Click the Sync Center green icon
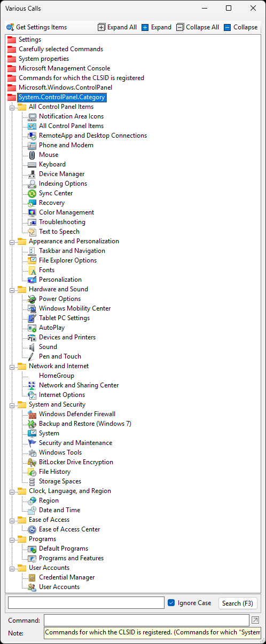The height and width of the screenshot is (644, 266). tap(32, 193)
